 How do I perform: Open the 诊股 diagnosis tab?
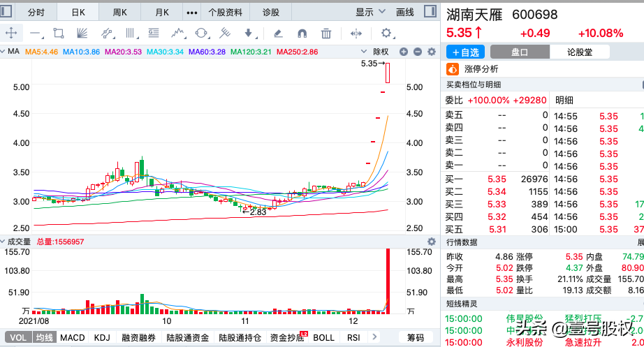tap(270, 13)
